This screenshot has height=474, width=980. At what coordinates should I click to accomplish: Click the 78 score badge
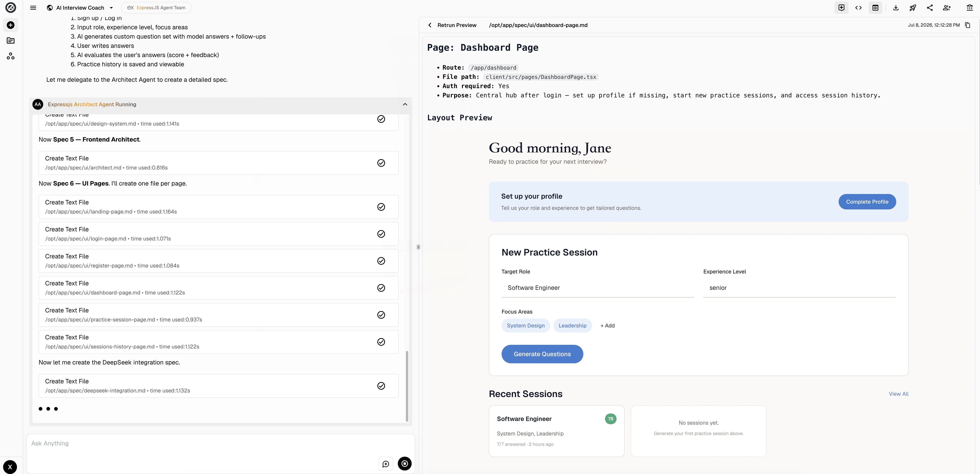(x=610, y=419)
